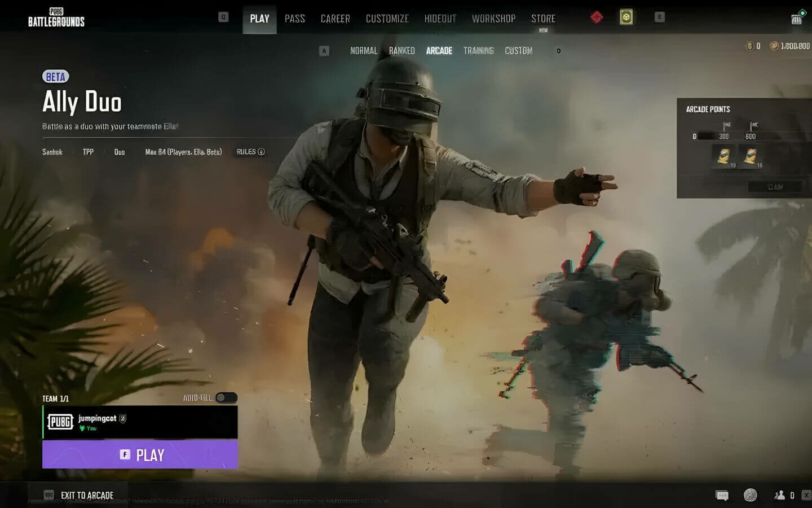The height and width of the screenshot is (508, 812).
Task: Open the CAREER menu tab
Action: pyautogui.click(x=336, y=19)
